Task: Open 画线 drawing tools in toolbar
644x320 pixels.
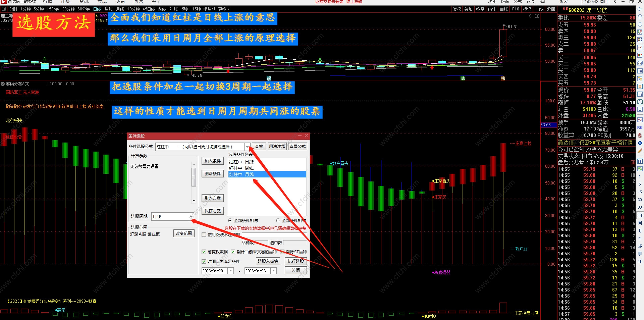Action: (x=503, y=9)
